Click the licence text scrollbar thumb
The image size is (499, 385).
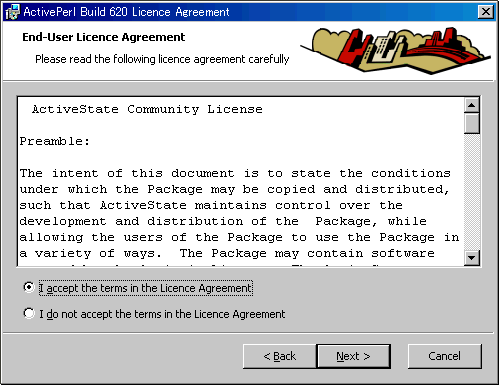point(471,124)
